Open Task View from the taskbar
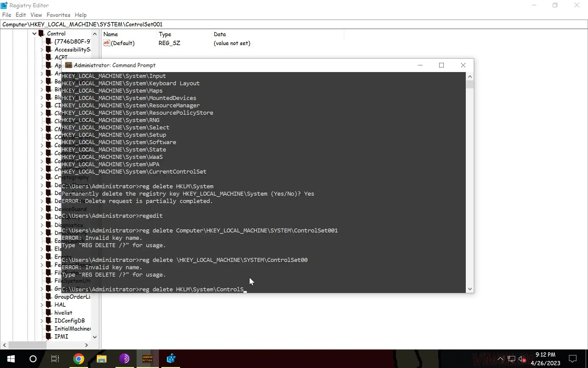Viewport: 588px width, 368px height. (x=55, y=358)
